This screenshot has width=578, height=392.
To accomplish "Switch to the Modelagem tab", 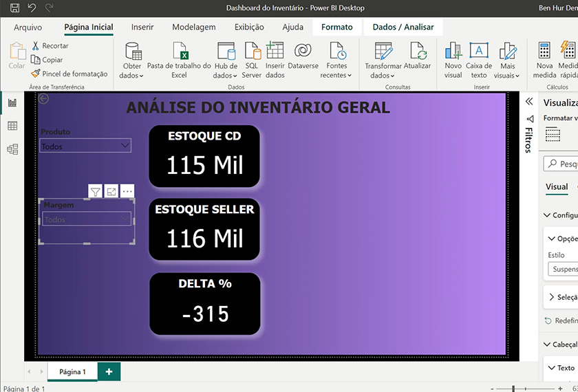I will [x=193, y=27].
